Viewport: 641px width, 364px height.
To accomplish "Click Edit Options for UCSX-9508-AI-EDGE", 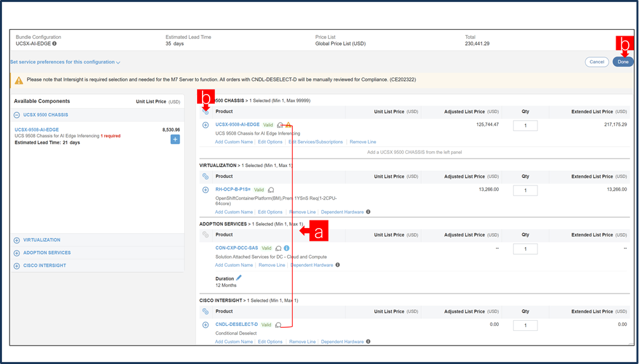I will coord(270,142).
